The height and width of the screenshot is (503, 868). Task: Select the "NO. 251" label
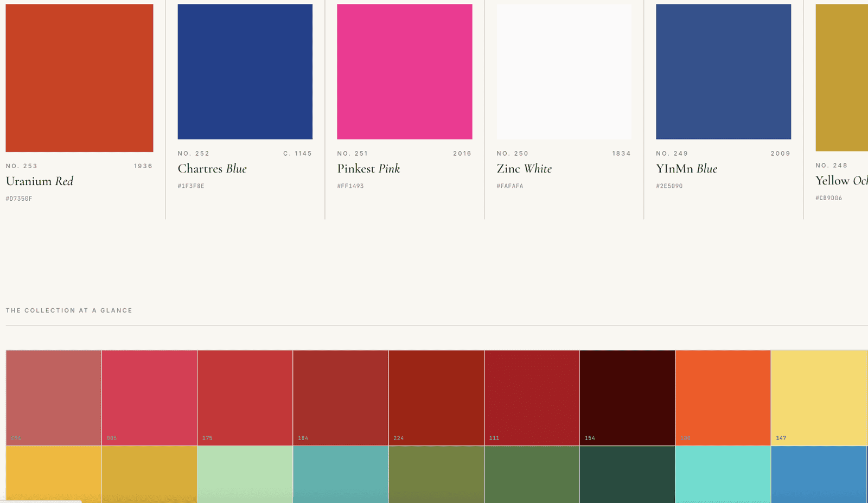353,154
